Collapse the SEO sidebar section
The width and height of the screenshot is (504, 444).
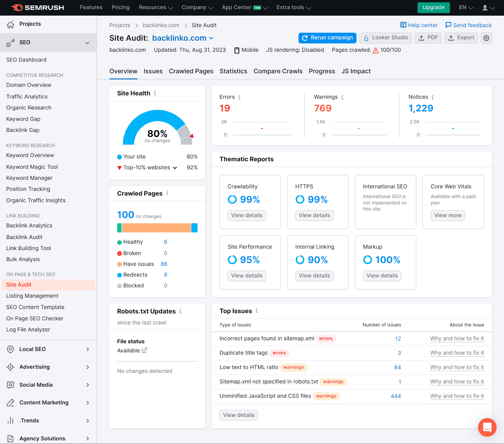coord(87,43)
